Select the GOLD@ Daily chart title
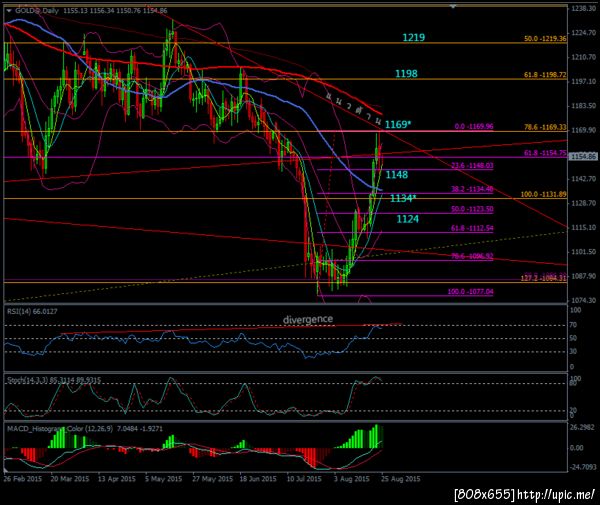The height and width of the screenshot is (505, 600). click(x=37, y=11)
